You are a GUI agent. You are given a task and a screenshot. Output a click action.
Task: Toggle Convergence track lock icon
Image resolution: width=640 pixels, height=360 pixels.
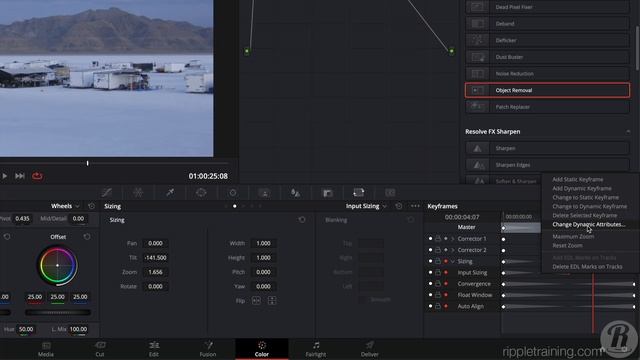[438, 284]
